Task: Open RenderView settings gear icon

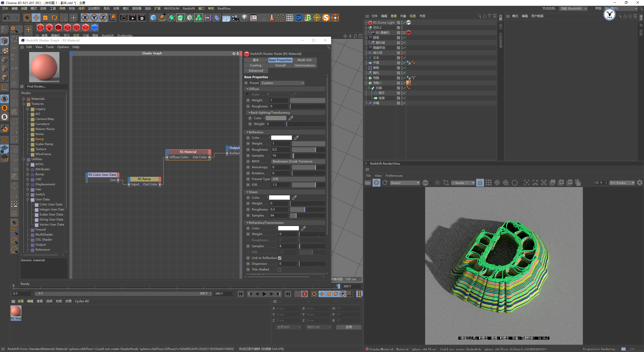Action: tap(640, 183)
